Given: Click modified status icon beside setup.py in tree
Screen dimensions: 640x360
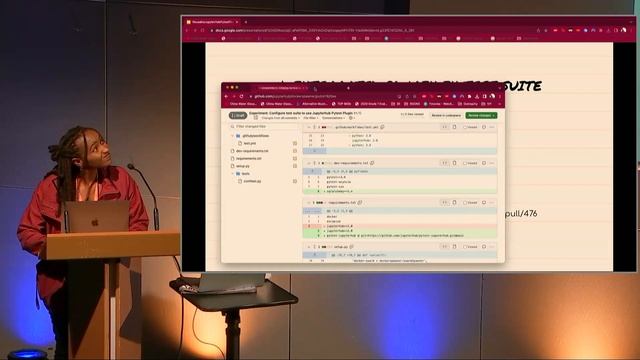Looking at the screenshot, I should pos(295,166).
